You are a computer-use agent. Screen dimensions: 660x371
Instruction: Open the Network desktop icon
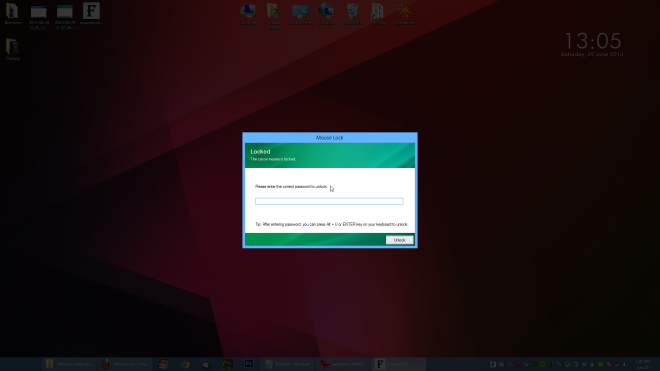[326, 14]
